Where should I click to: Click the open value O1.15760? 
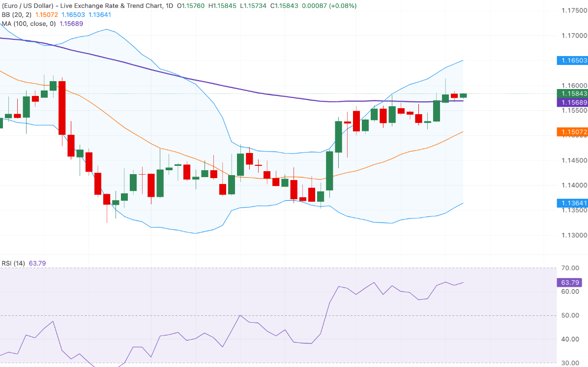(x=191, y=6)
